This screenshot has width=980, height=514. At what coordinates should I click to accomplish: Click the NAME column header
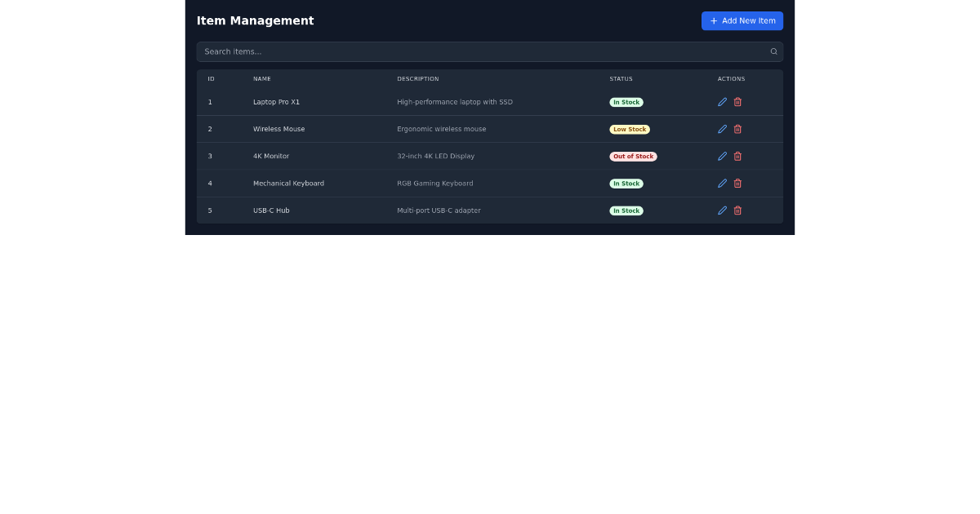pyautogui.click(x=262, y=78)
